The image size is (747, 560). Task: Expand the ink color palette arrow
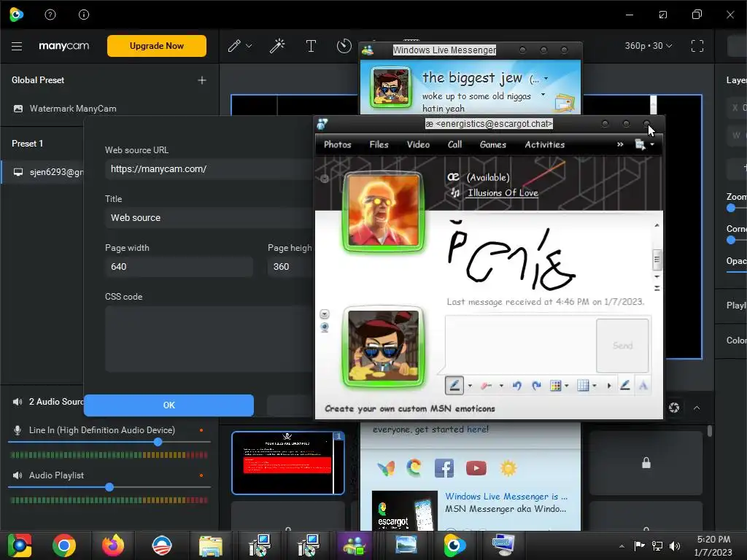click(566, 386)
